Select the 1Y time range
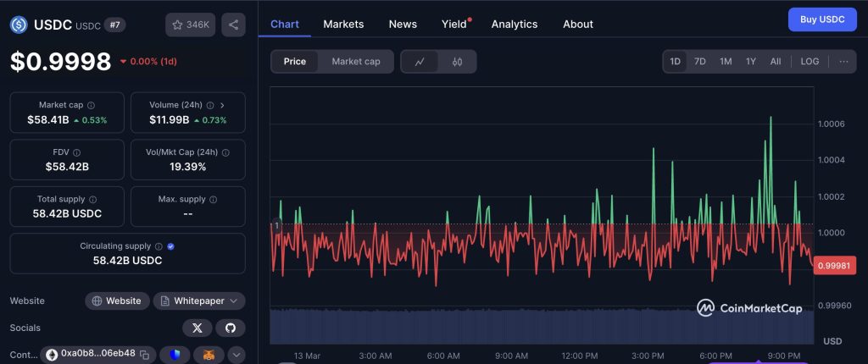868x364 pixels. (x=751, y=62)
